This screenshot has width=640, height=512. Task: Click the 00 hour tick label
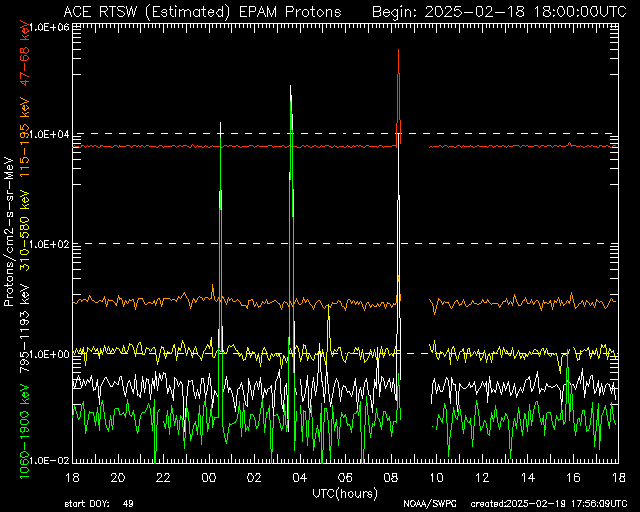[209, 477]
